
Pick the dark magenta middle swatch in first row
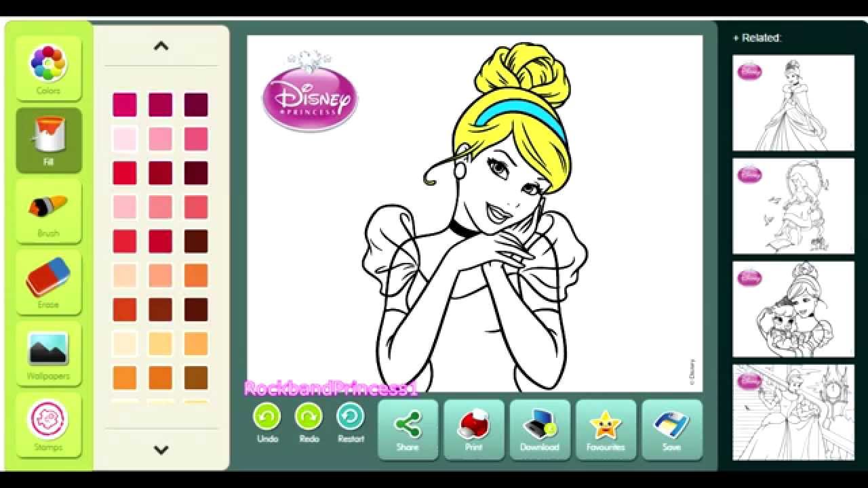161,105
